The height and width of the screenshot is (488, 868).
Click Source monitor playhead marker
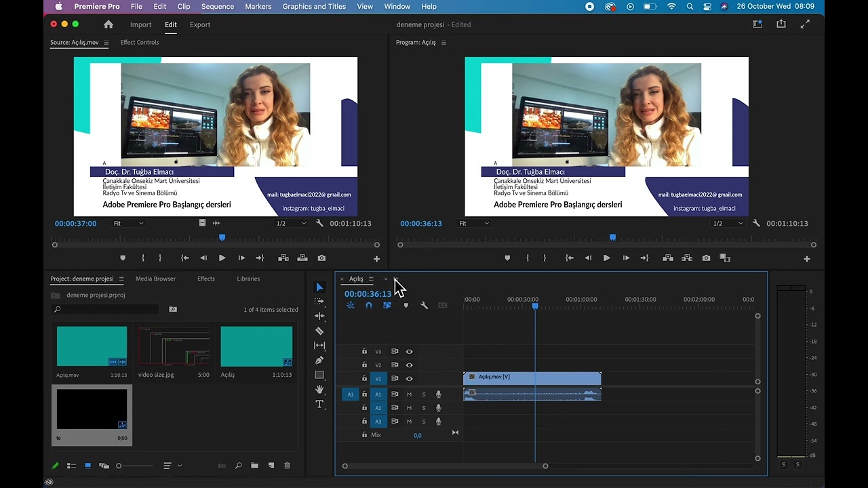pyautogui.click(x=222, y=237)
